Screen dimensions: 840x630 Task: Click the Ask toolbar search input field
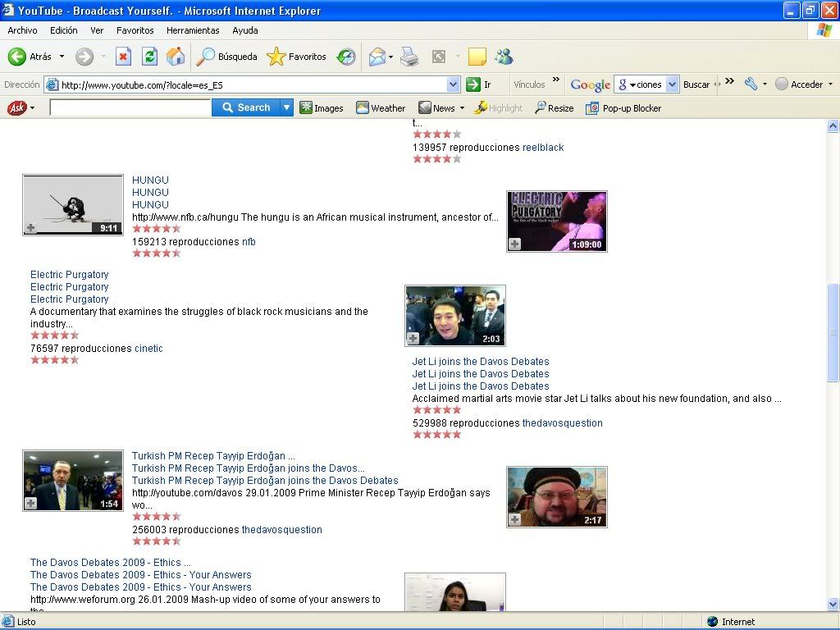[130, 107]
